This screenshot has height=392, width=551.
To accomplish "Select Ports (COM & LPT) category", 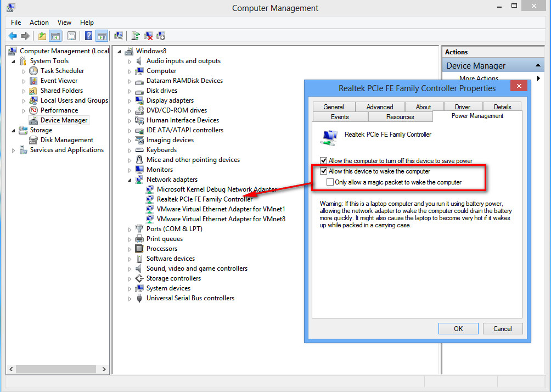I will coord(175,229).
